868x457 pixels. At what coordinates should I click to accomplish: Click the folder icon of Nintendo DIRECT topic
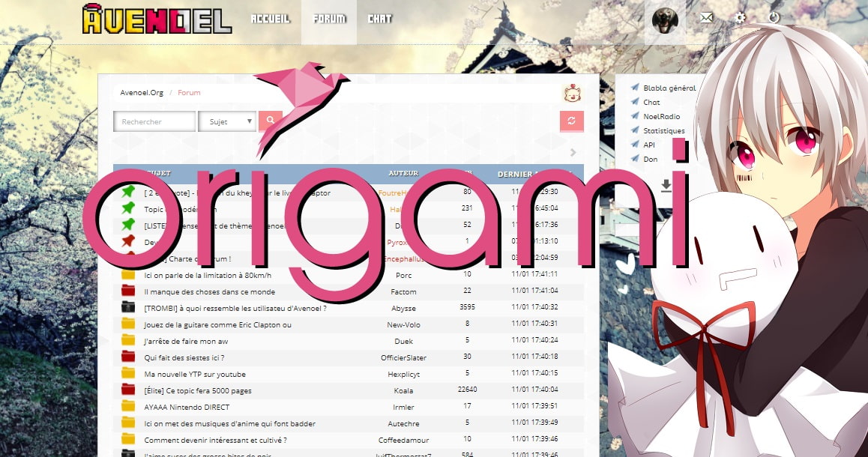[128, 406]
